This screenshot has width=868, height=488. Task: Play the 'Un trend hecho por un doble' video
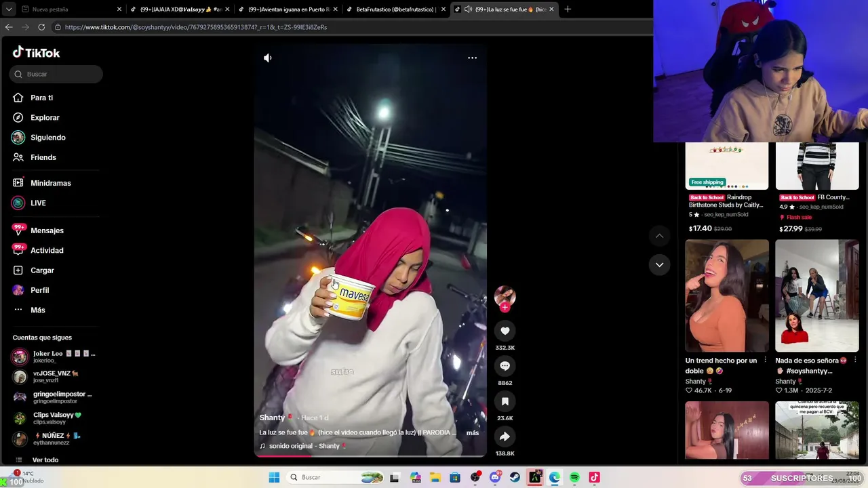[727, 296]
